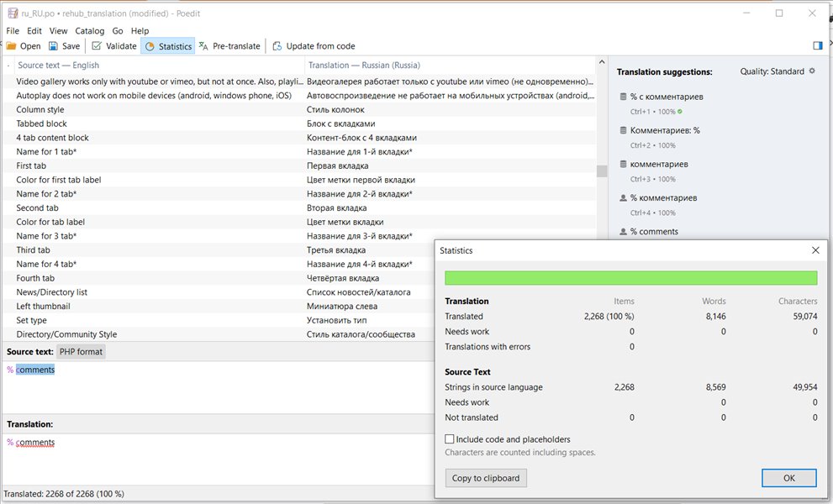This screenshot has width=833, height=504.
Task: Open the Catalog menu
Action: click(x=89, y=31)
